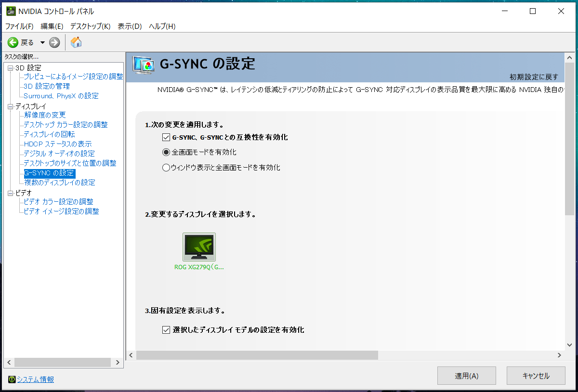
Task: Toggle G-SYNC compatibility enable checkbox
Action: click(167, 137)
